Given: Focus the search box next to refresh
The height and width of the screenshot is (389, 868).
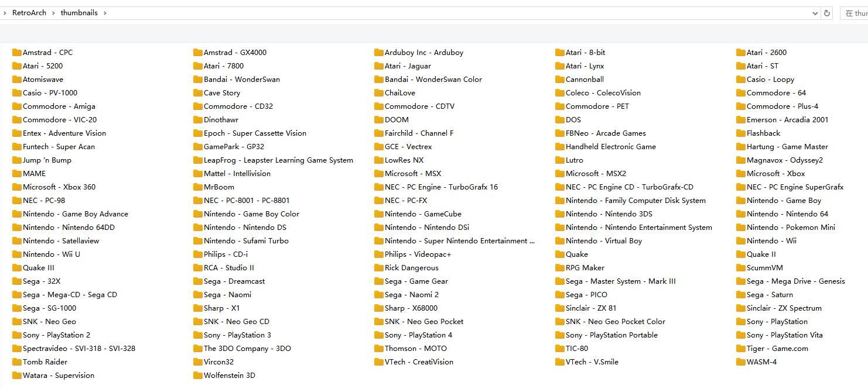Looking at the screenshot, I should click(x=854, y=13).
